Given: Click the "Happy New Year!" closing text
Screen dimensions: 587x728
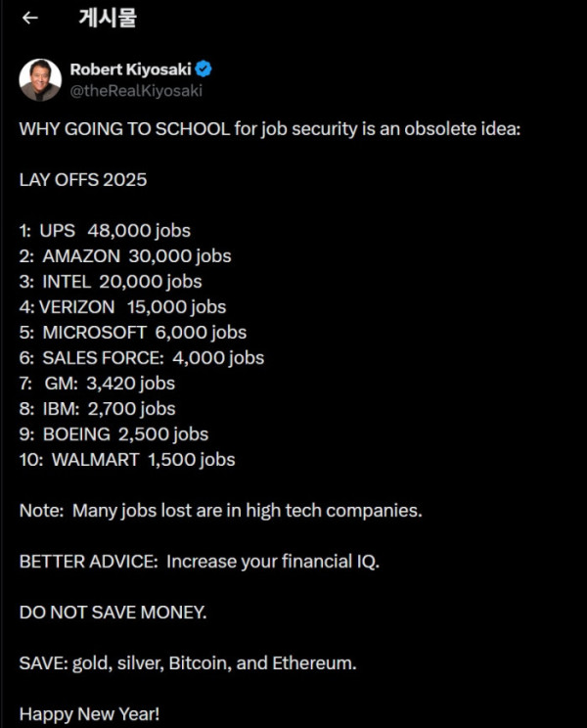Looking at the screenshot, I should click(88, 713).
